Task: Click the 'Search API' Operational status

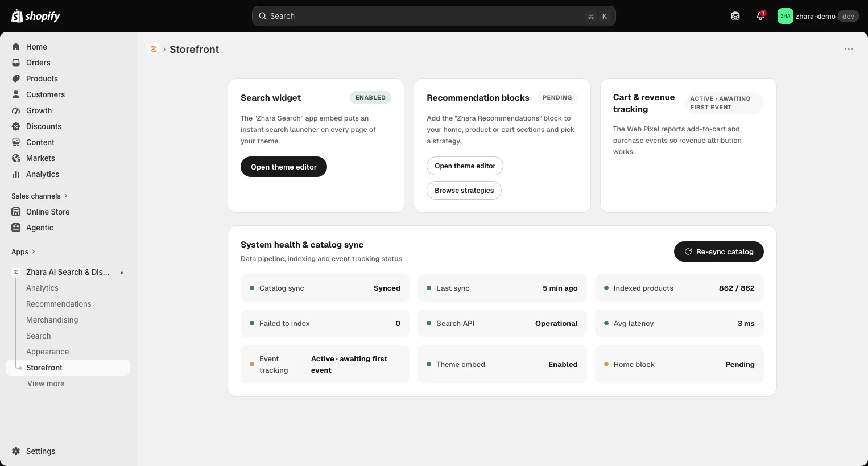Action: [556, 323]
